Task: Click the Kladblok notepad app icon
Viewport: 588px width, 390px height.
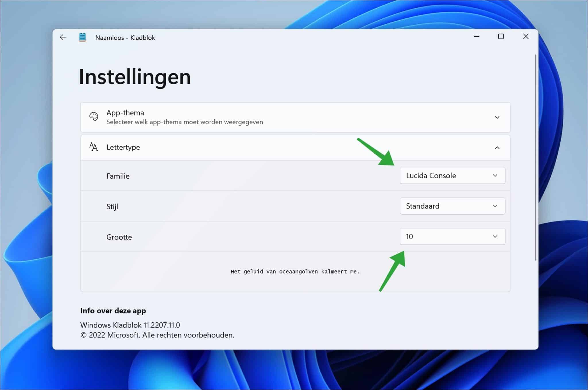Action: (x=82, y=37)
